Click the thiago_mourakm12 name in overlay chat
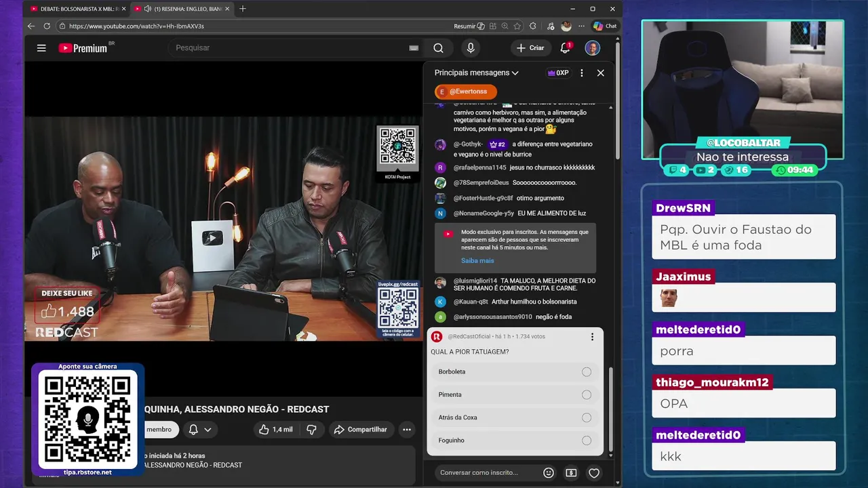This screenshot has height=488, width=868. click(x=712, y=382)
